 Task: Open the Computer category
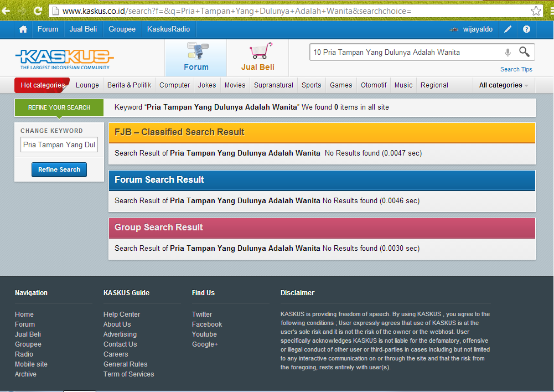coord(174,85)
